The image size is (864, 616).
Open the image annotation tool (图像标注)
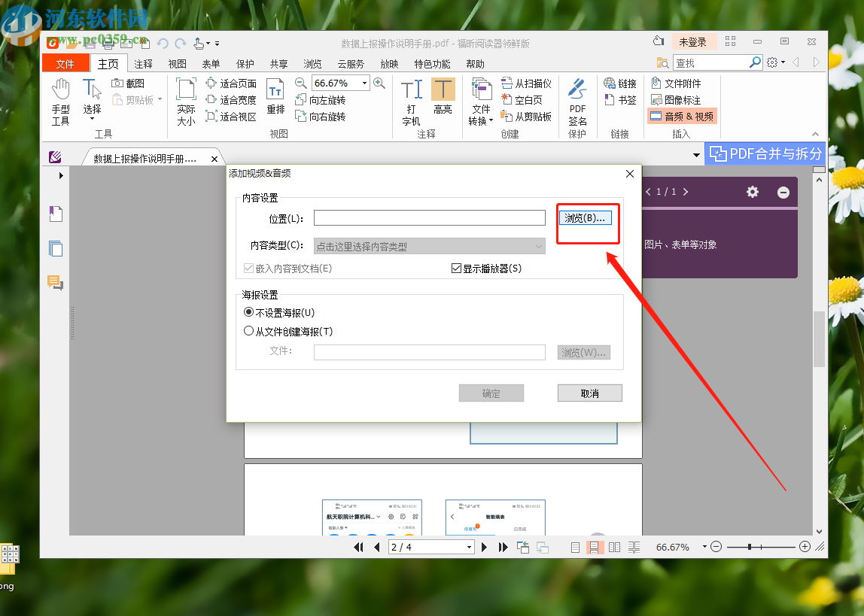point(676,99)
